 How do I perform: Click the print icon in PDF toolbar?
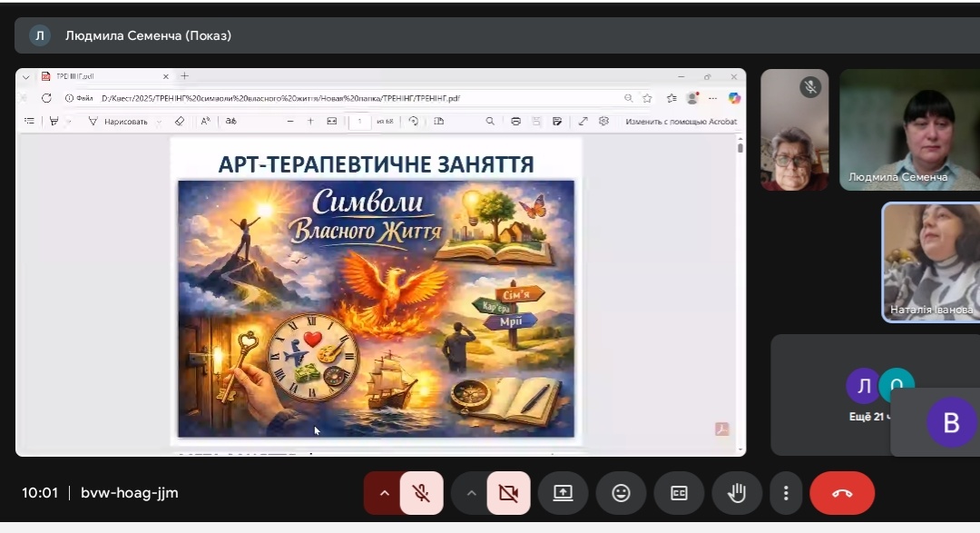coord(515,121)
